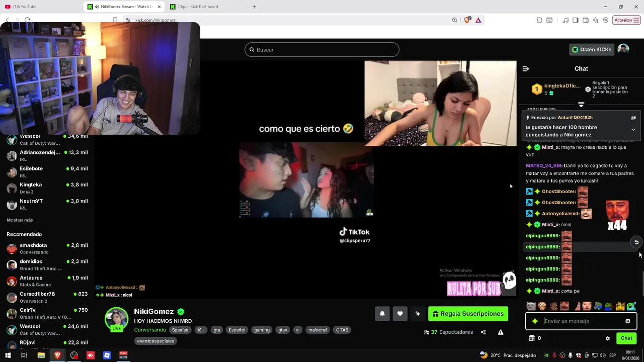
Task: Open smashdota recommended channel
Action: pyautogui.click(x=47, y=248)
